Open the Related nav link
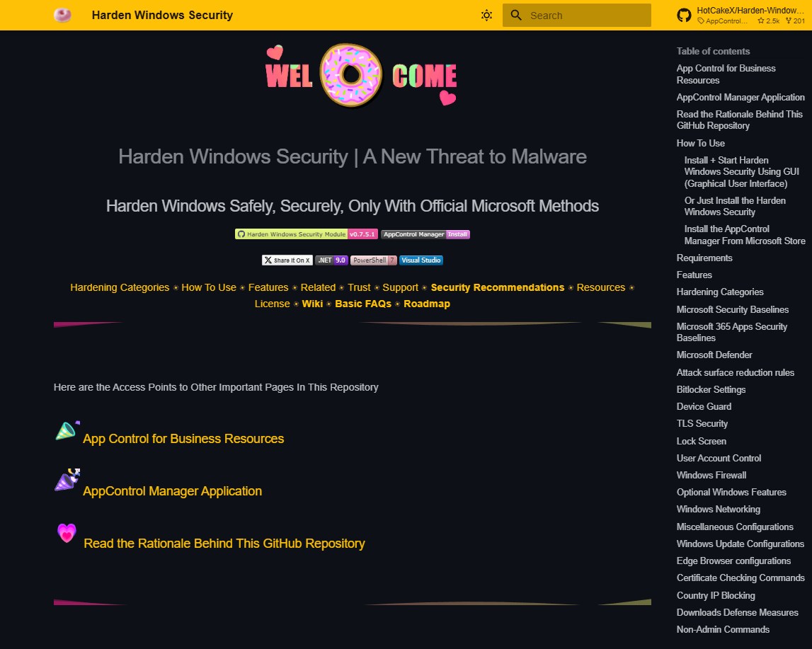812x649 pixels. point(318,287)
